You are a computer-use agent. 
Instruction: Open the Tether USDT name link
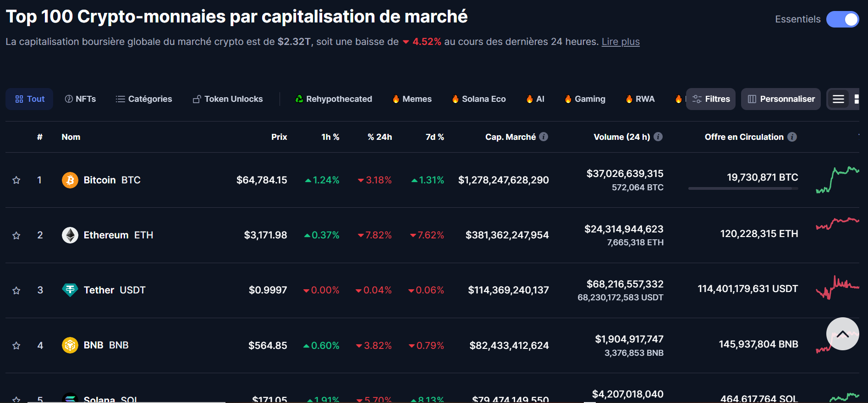[x=115, y=290]
